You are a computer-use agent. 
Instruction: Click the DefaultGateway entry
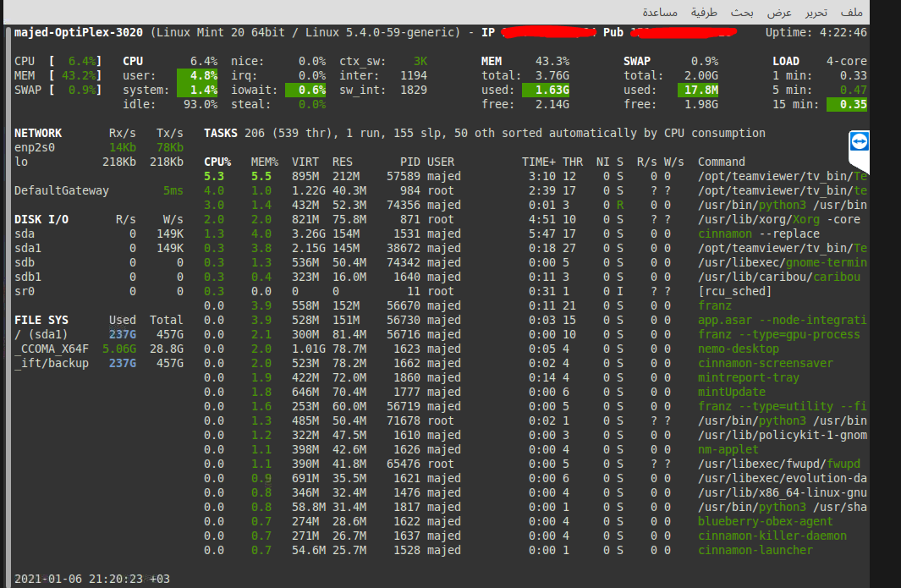(x=62, y=191)
